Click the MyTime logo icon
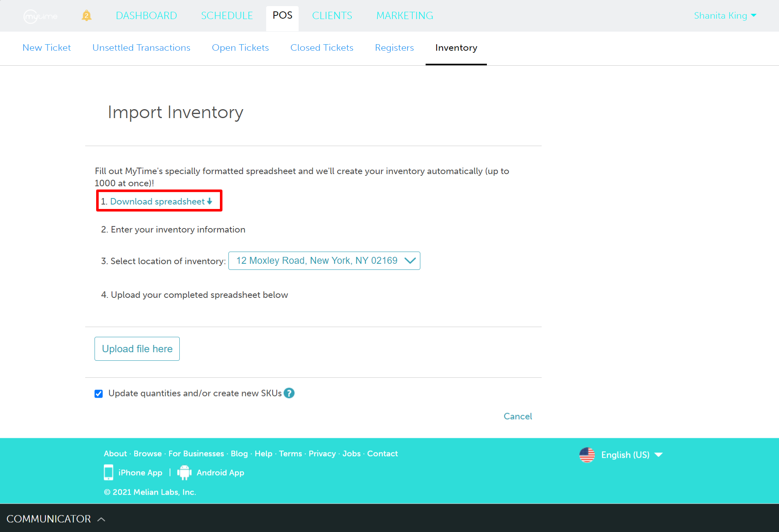This screenshot has height=532, width=779. (40, 16)
